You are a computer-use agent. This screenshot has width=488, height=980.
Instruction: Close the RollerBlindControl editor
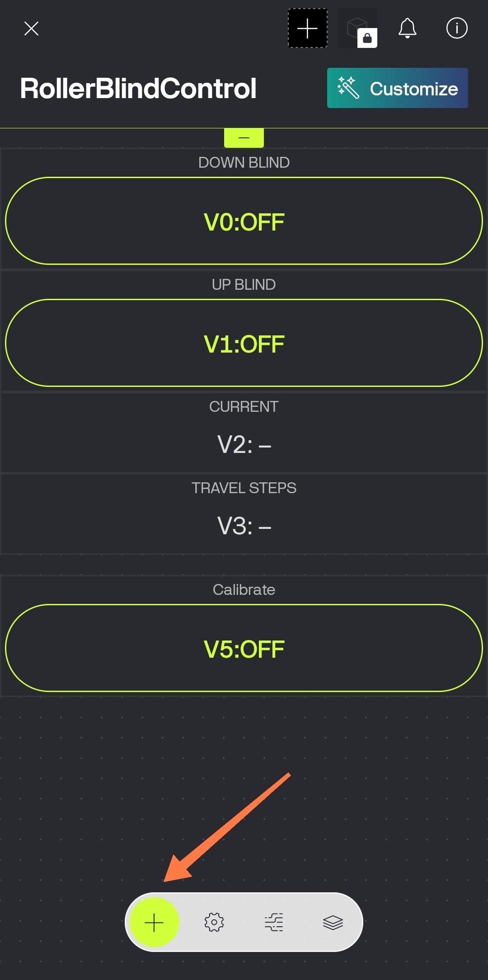tap(31, 28)
